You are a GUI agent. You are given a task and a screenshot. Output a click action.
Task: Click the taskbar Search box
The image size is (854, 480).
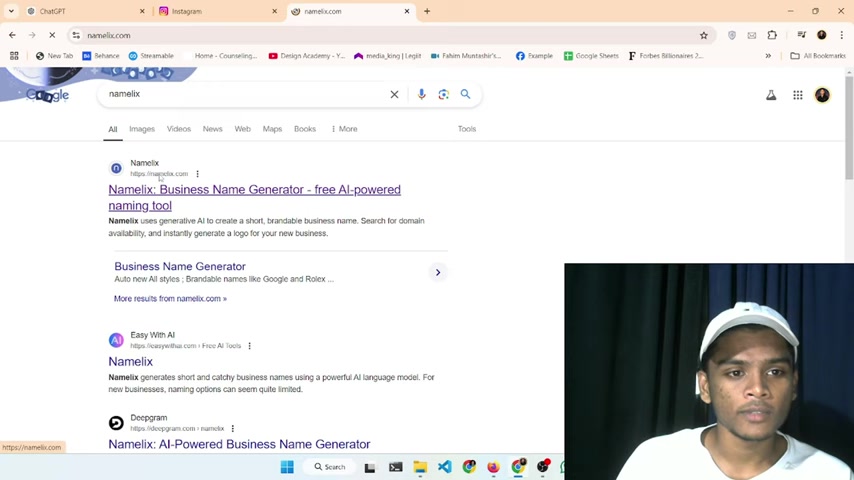[x=330, y=467]
